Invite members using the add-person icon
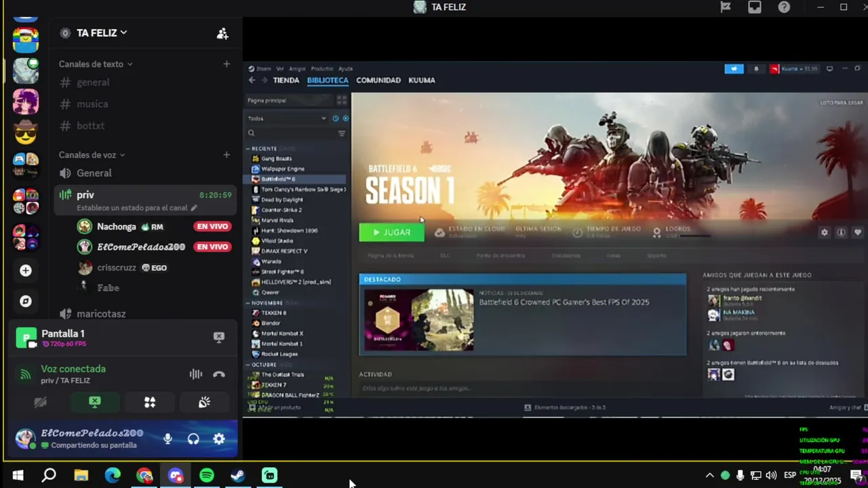The image size is (868, 488). click(222, 33)
